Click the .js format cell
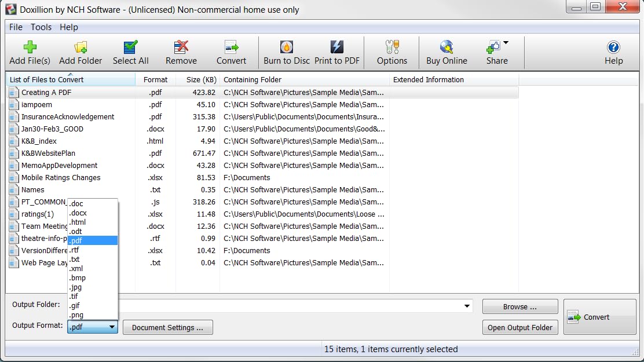Image resolution: width=644 pixels, height=362 pixels. 155,202
